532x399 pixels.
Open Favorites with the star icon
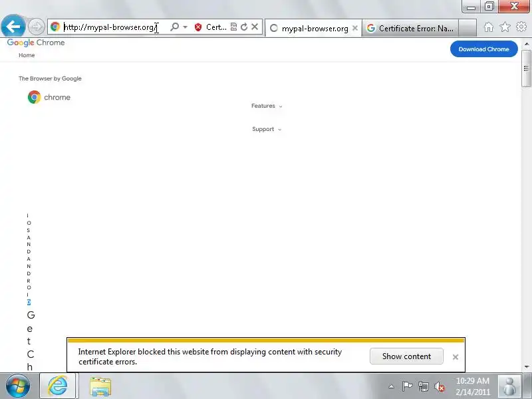coord(505,27)
